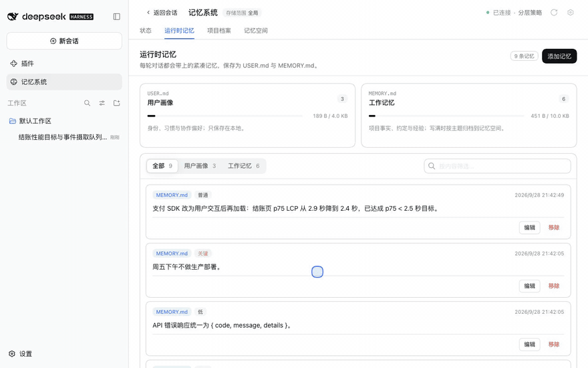588x368 pixels.
Task: Switch to the 状态 tab
Action: pos(146,31)
